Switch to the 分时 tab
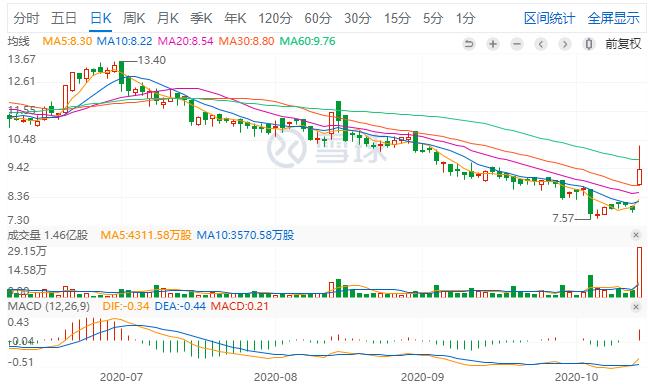 26,18
